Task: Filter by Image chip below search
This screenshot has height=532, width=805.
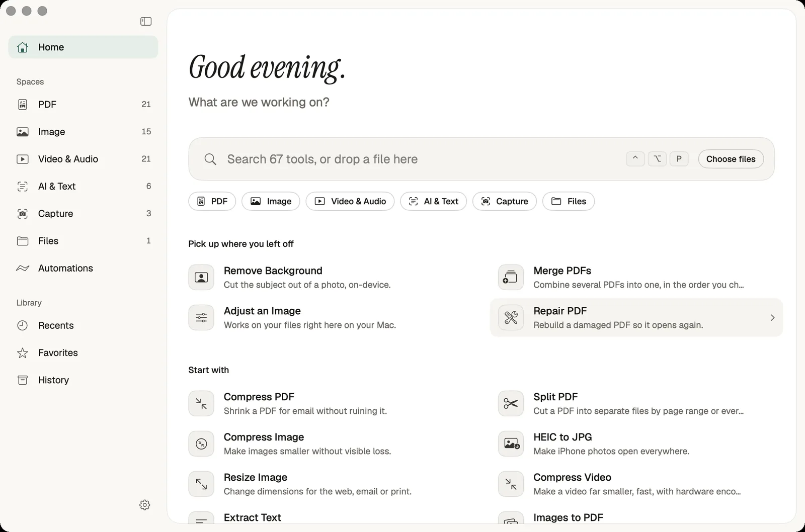Action: coord(271,201)
